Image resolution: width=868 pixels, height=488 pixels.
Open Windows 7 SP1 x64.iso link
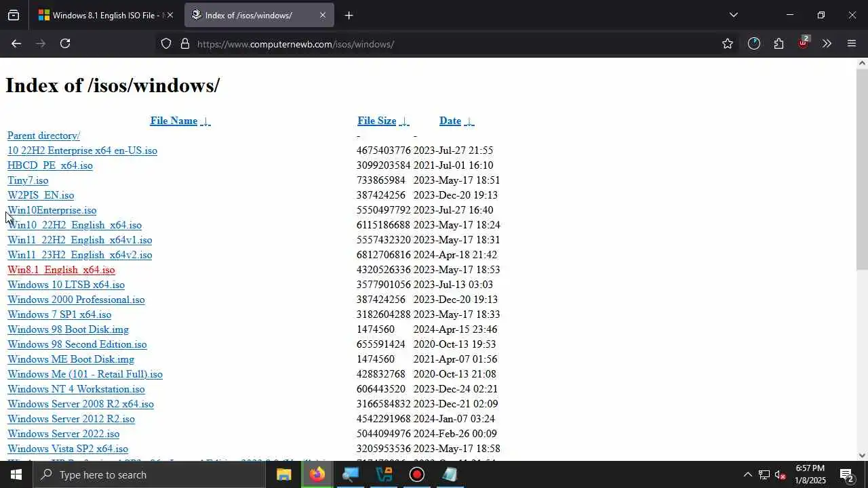pyautogui.click(x=60, y=314)
